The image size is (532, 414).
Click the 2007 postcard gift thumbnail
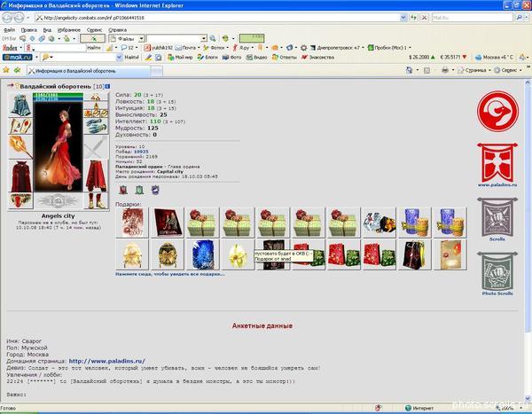[132, 223]
